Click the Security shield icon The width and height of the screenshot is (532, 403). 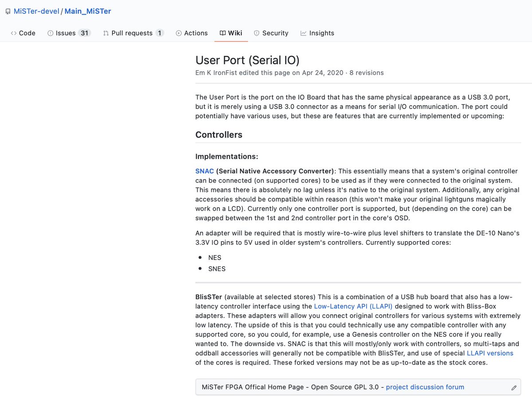pyautogui.click(x=257, y=33)
